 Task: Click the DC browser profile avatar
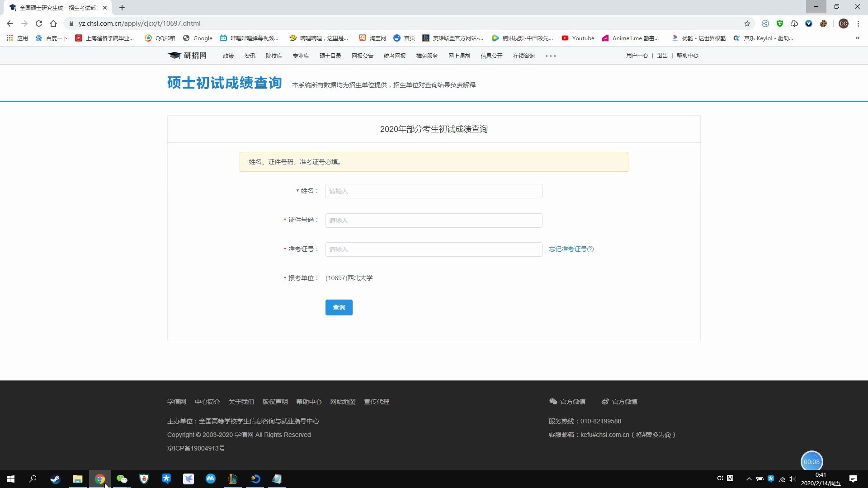click(x=844, y=23)
